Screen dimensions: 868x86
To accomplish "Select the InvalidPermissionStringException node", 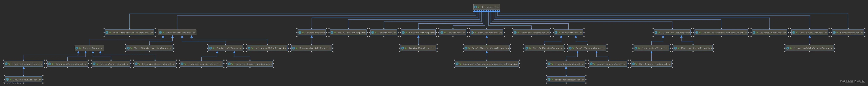I will coord(129,33).
